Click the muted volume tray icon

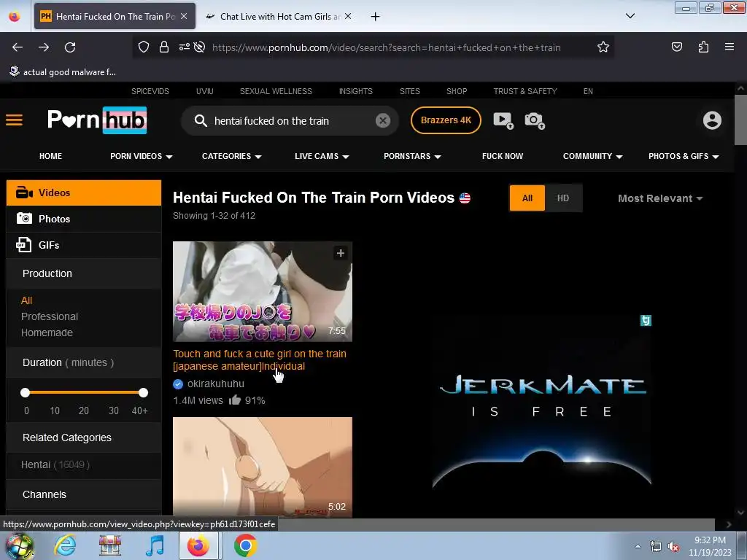pos(673,547)
